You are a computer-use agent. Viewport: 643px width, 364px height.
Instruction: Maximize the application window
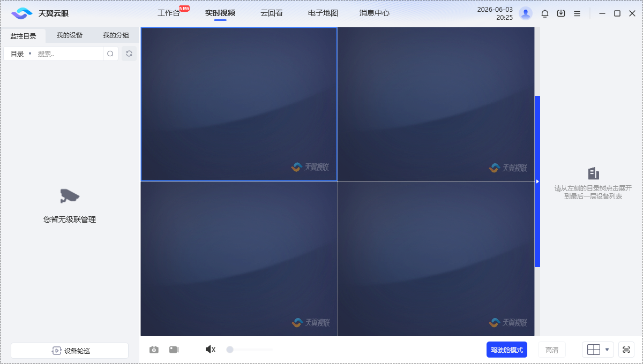[617, 13]
